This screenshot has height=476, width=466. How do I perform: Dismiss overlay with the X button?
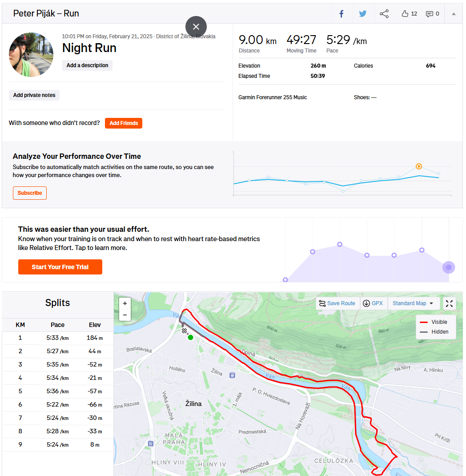coord(196,27)
